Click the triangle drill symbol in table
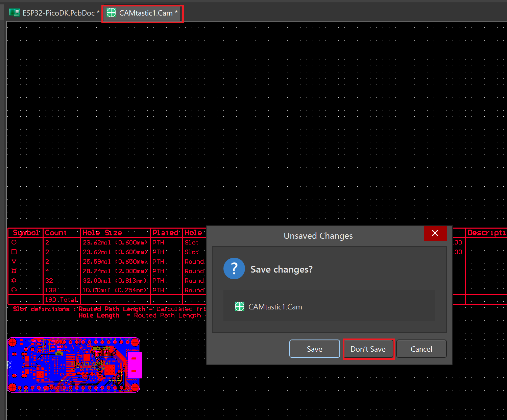Screen dimensions: 507x420 click(x=14, y=261)
